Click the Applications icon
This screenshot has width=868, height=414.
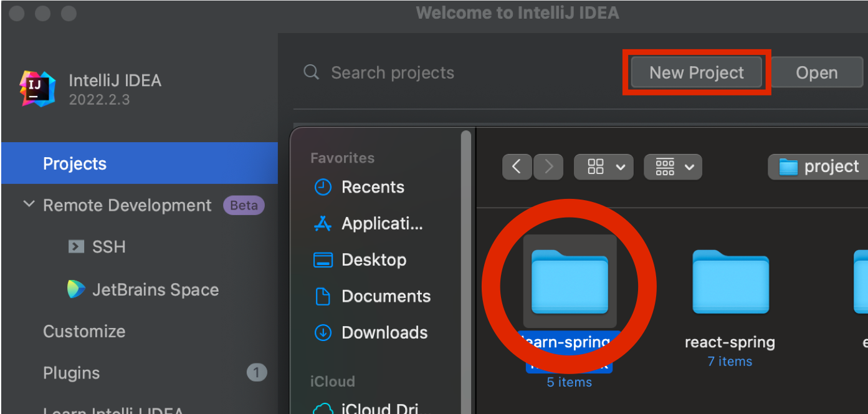coord(323,223)
